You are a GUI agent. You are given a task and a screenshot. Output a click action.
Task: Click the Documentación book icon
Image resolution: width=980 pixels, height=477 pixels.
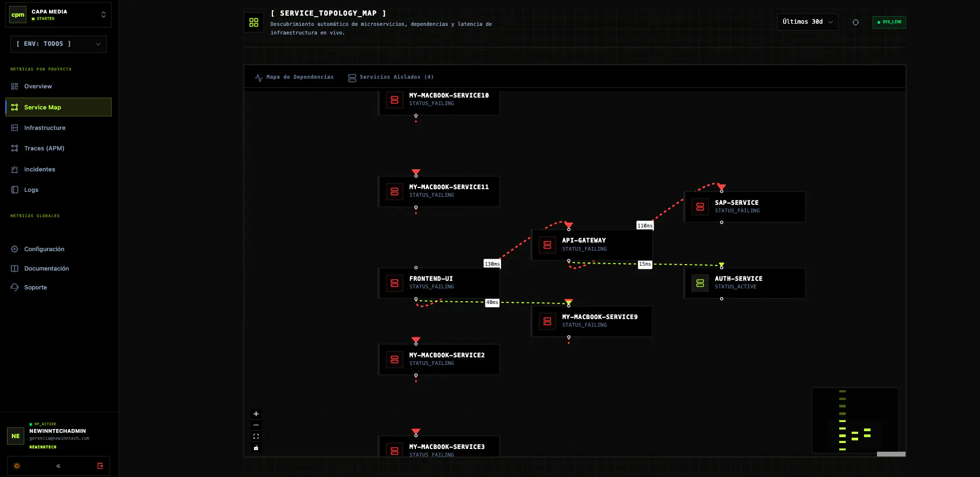(15, 268)
